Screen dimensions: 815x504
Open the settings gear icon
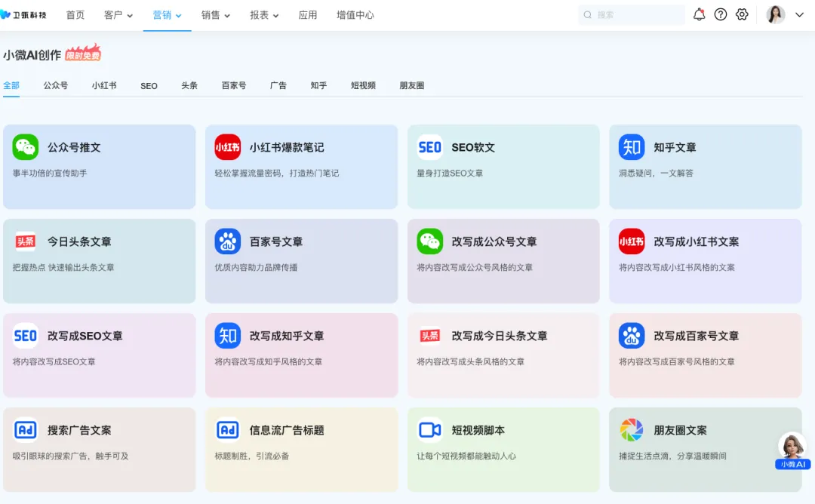tap(742, 14)
